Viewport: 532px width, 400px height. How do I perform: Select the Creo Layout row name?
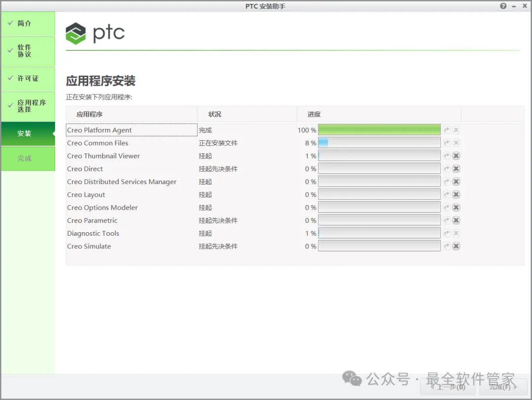point(86,194)
